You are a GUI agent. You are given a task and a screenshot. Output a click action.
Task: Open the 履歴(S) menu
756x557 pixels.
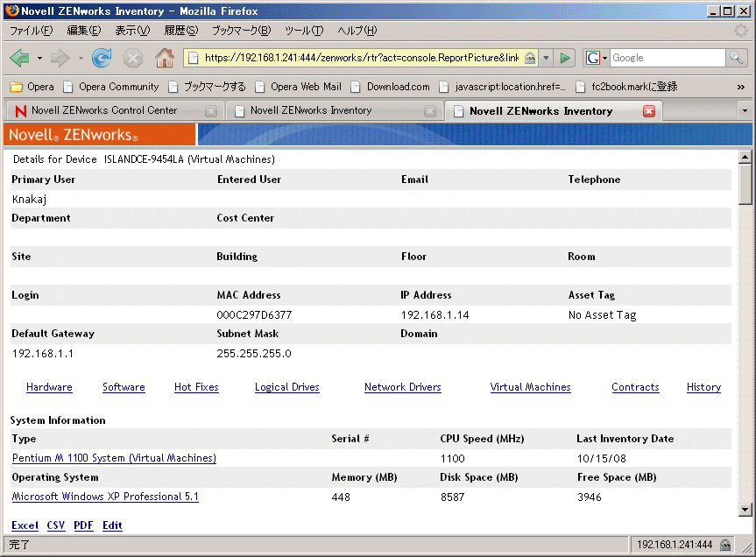tap(180, 31)
